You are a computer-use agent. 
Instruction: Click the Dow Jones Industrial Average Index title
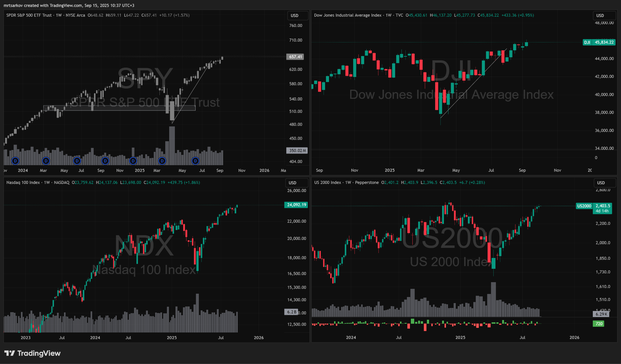[x=347, y=15]
